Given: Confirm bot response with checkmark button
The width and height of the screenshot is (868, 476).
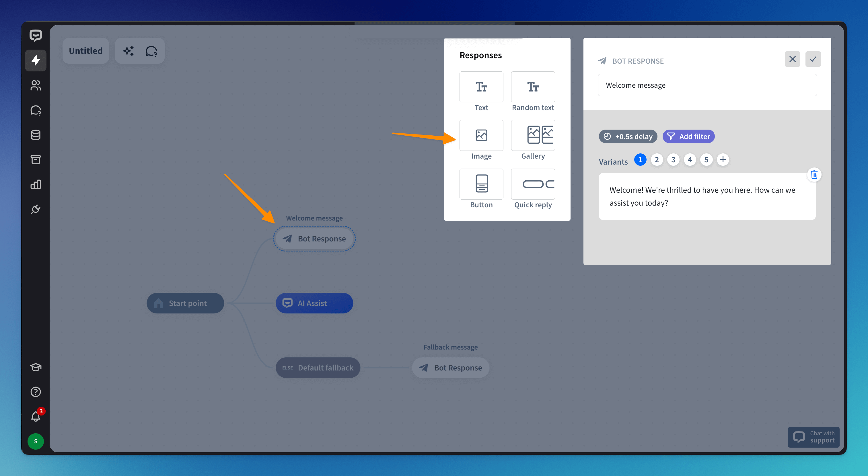Looking at the screenshot, I should coord(813,59).
